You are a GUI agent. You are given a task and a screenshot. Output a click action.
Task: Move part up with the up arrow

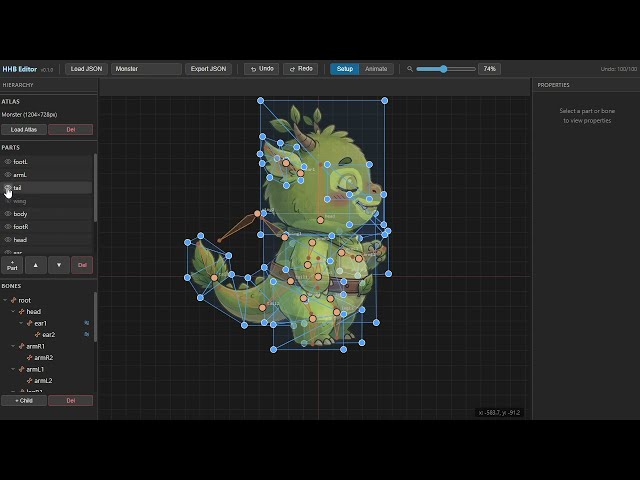(x=36, y=265)
